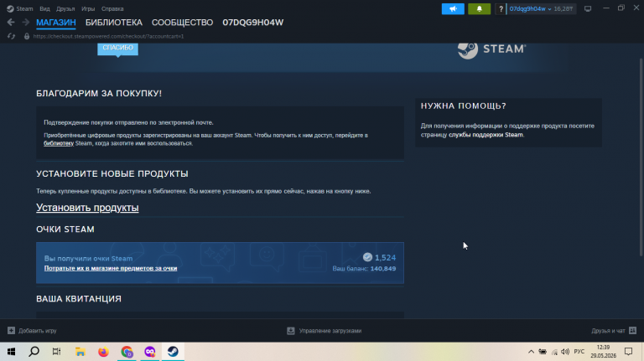
Task: Open Windows search on the taskbar
Action: point(34,352)
